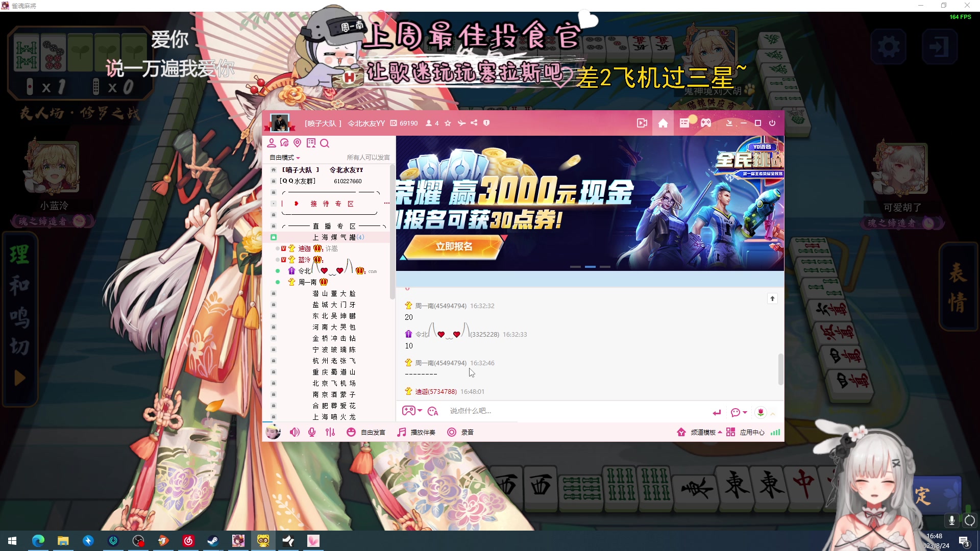Open the Windows Start menu
This screenshot has width=980, height=551.
(12, 541)
